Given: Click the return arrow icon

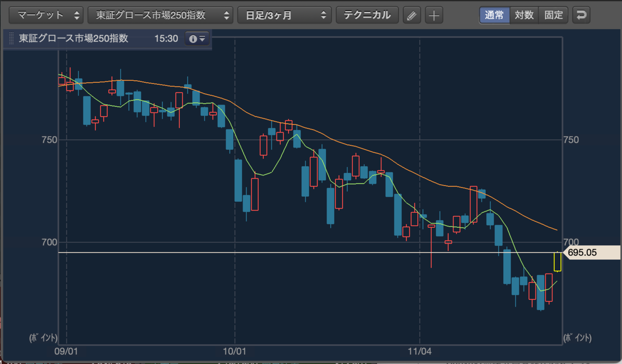Looking at the screenshot, I should click(582, 15).
